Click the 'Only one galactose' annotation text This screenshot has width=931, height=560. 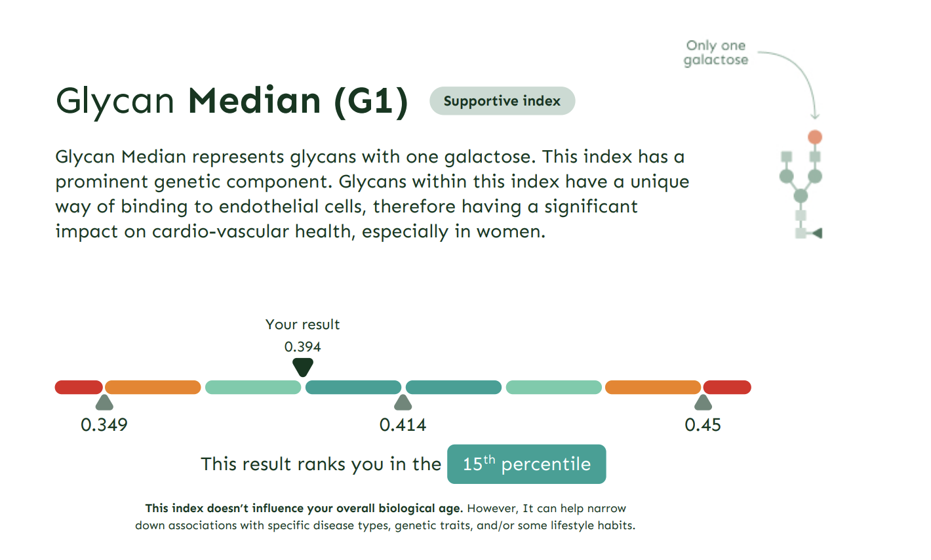[x=716, y=52]
